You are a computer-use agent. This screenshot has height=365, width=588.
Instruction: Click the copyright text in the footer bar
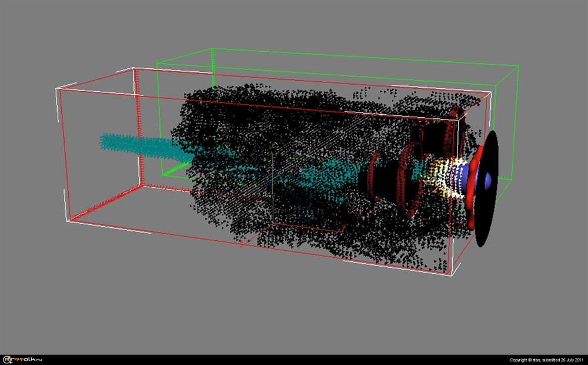[546, 359]
